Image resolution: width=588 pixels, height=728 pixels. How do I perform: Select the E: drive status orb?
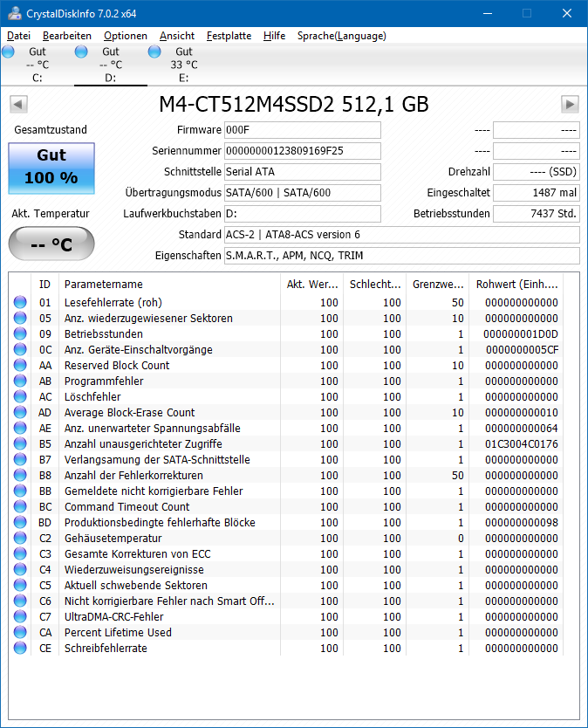(154, 52)
